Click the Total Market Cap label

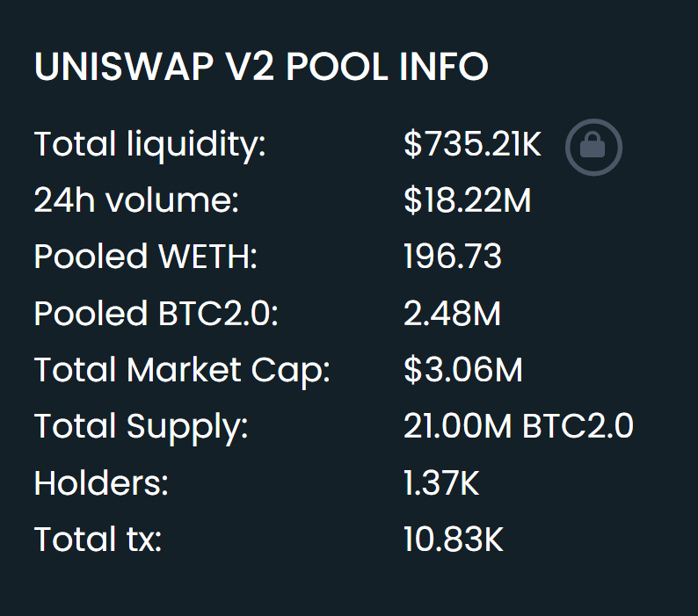click(x=182, y=371)
